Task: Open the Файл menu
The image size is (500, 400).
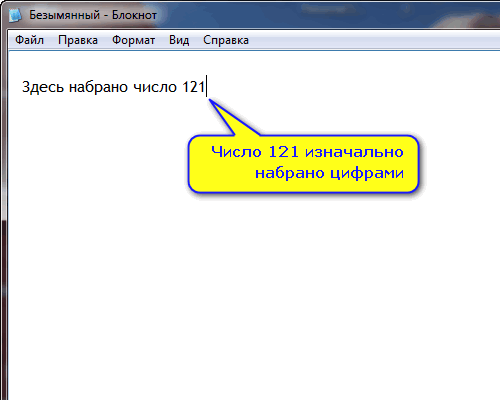Action: pyautogui.click(x=29, y=40)
